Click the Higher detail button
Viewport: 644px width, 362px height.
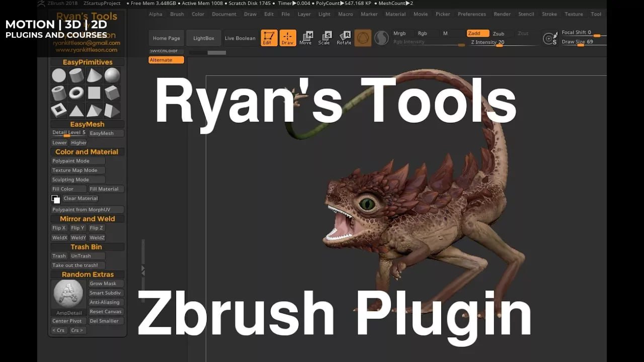pyautogui.click(x=78, y=143)
